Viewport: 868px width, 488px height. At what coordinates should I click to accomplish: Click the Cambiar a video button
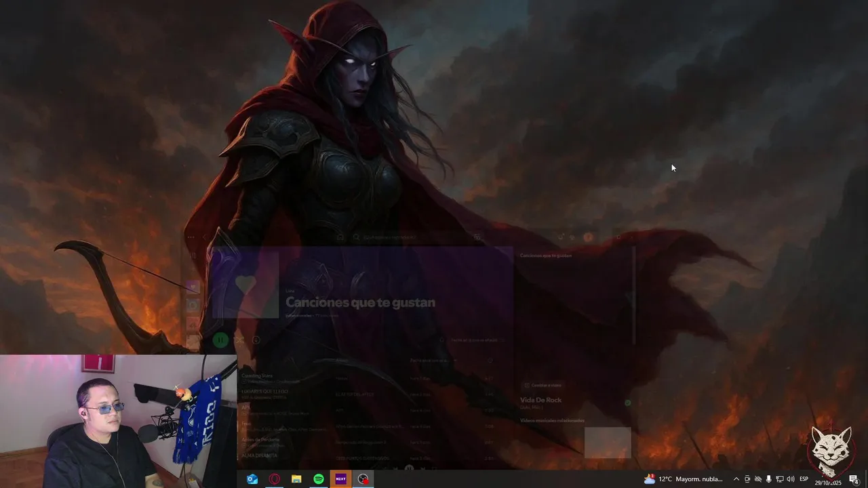point(542,385)
